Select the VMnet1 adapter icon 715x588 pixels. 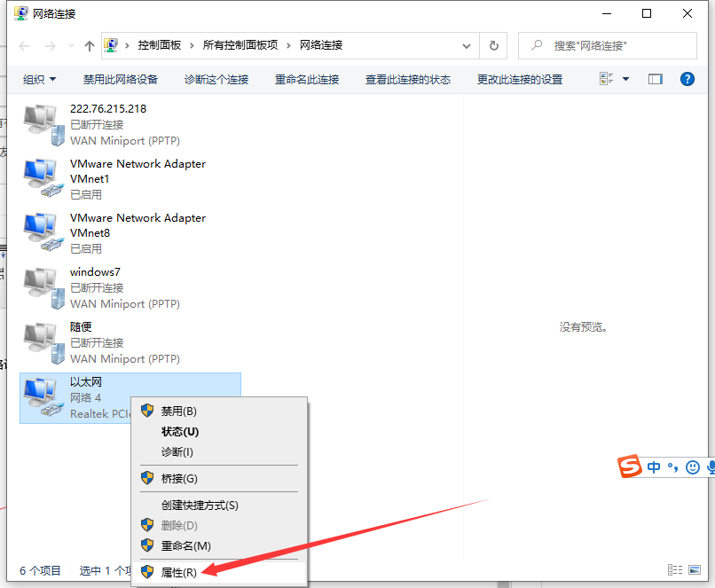43,178
